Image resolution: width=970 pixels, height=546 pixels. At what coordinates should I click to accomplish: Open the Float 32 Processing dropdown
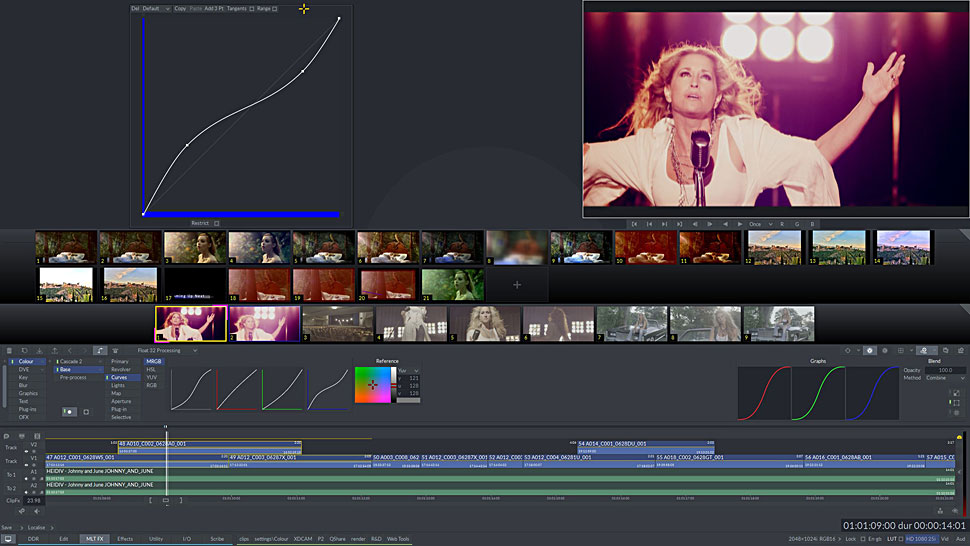coord(167,351)
